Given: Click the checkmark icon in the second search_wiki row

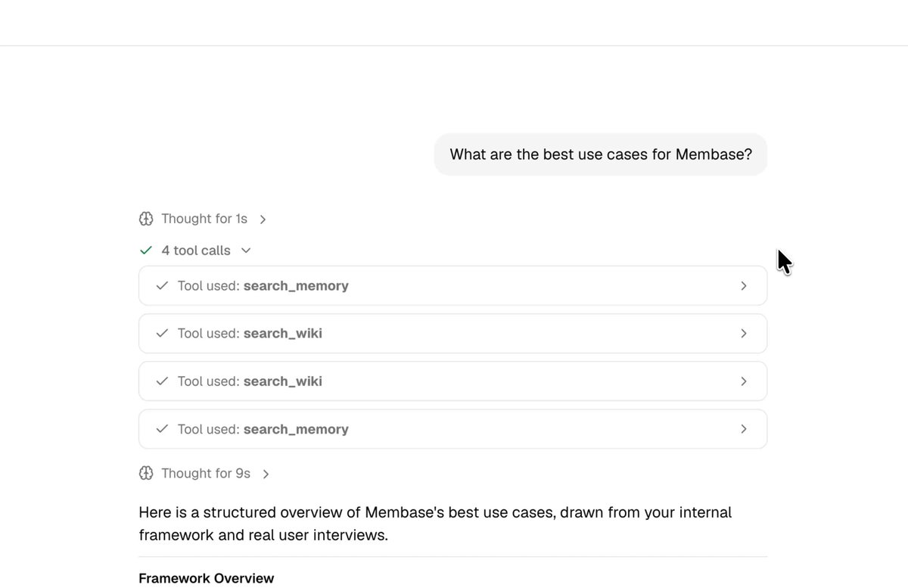Looking at the screenshot, I should (161, 381).
